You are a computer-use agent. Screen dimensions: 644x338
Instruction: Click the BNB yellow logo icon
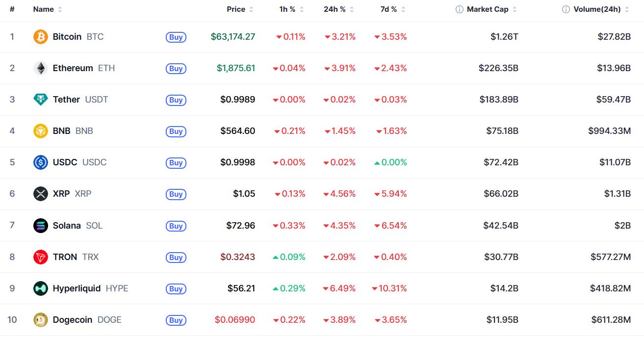[41, 131]
